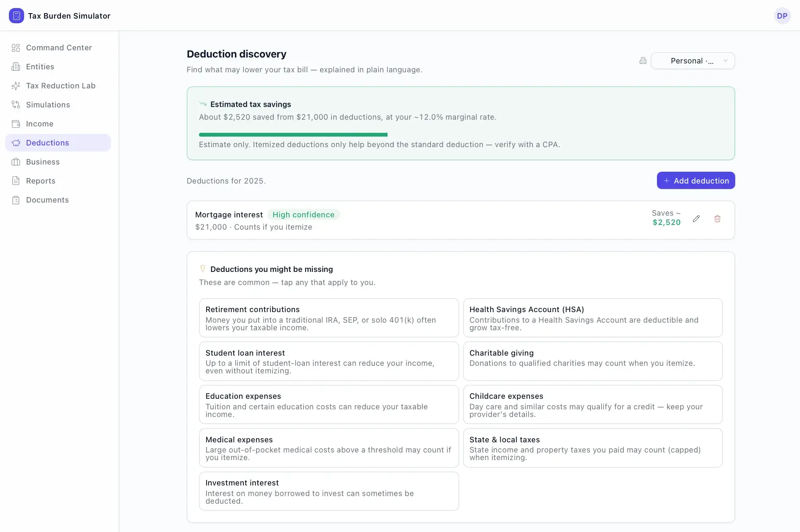Click the Income wallet icon

point(16,124)
